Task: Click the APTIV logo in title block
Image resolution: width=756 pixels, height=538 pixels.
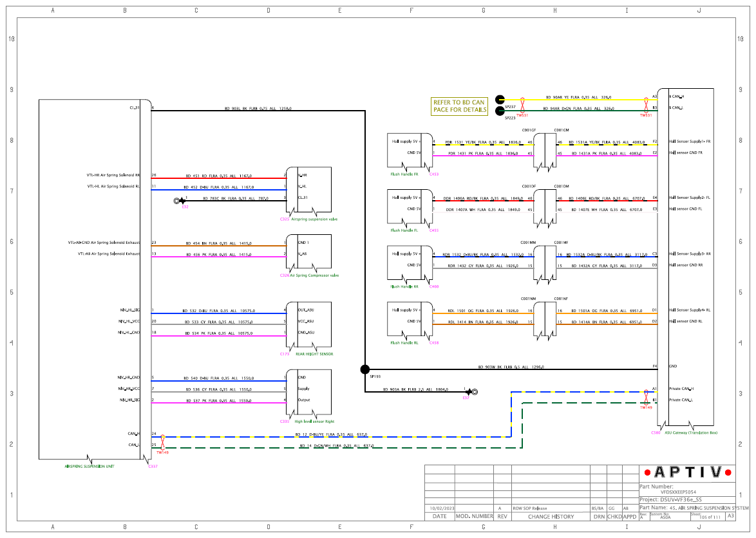Action: click(x=688, y=472)
